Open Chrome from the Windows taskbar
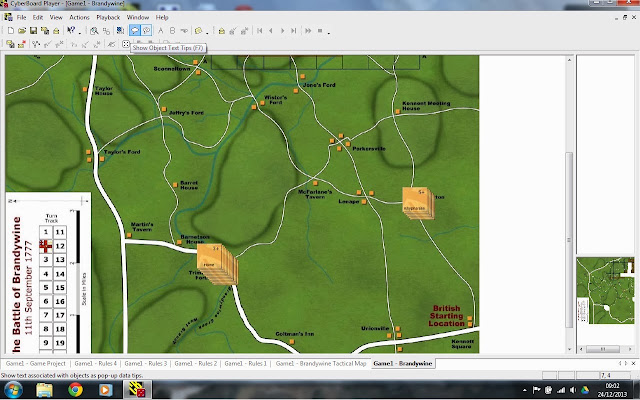Viewport: 640px width, 400px height. pos(75,390)
